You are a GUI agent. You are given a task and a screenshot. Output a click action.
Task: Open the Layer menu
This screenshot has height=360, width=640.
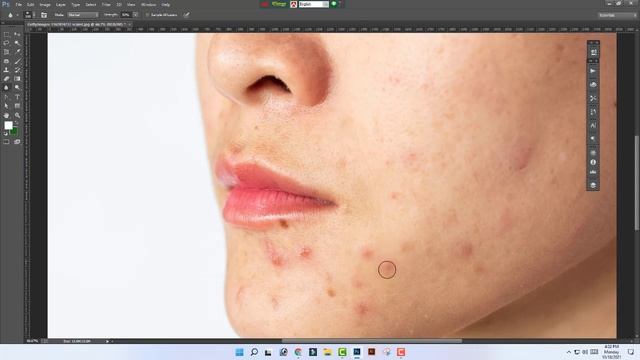pos(60,4)
